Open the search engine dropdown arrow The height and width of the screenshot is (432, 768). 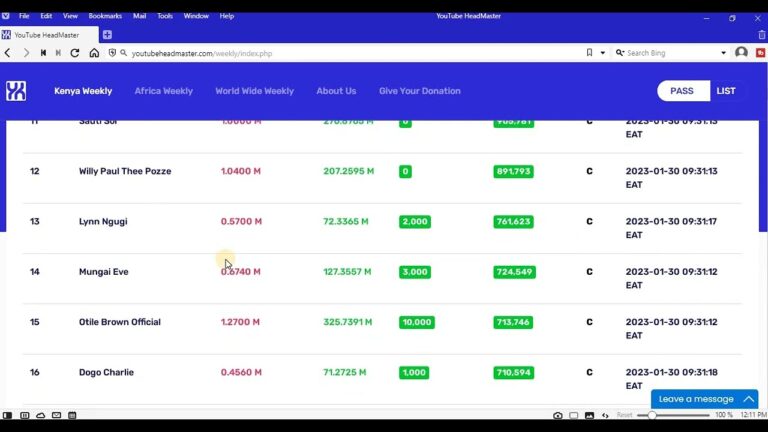(x=723, y=53)
